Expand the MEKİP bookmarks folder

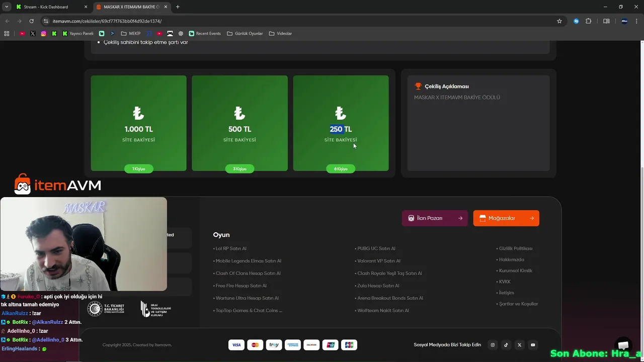[x=130, y=34]
